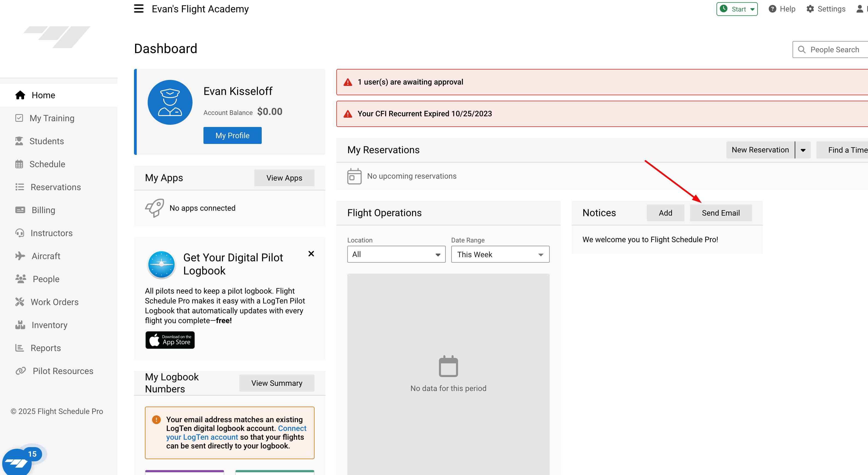Click the Instructors headset icon
Viewport: 868px width, 475px height.
tap(19, 233)
